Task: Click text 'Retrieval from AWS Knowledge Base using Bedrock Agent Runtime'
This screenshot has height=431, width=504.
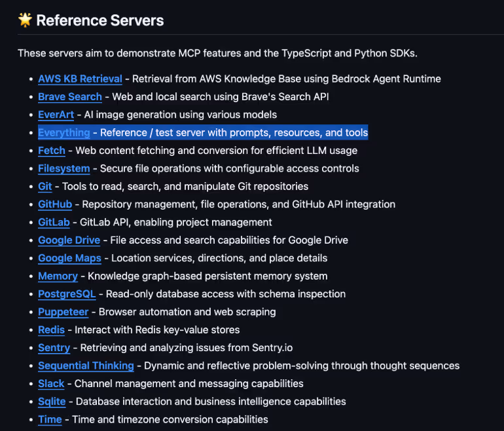Action: click(x=287, y=79)
